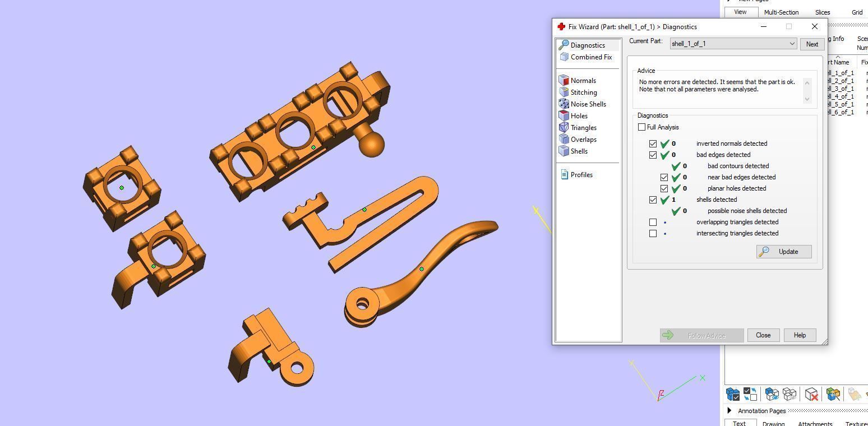Switch to the View tab
868x426 pixels.
click(740, 12)
